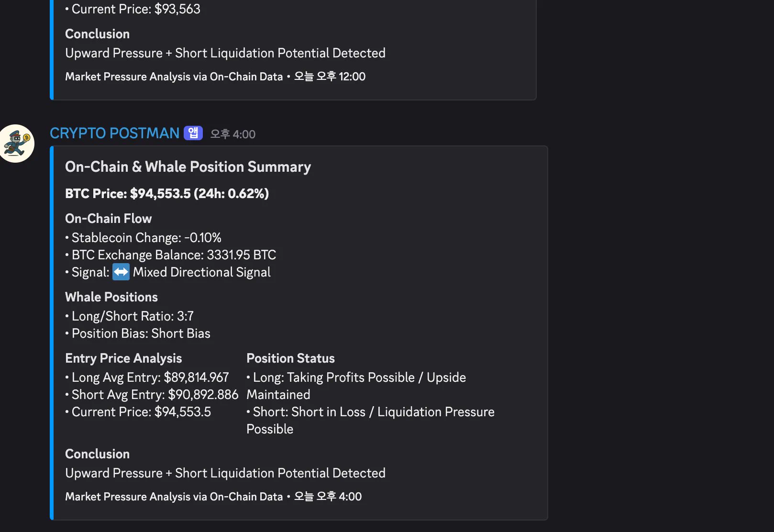This screenshot has width=774, height=532.
Task: Click the BTC Price $94,553.5 line
Action: click(167, 193)
